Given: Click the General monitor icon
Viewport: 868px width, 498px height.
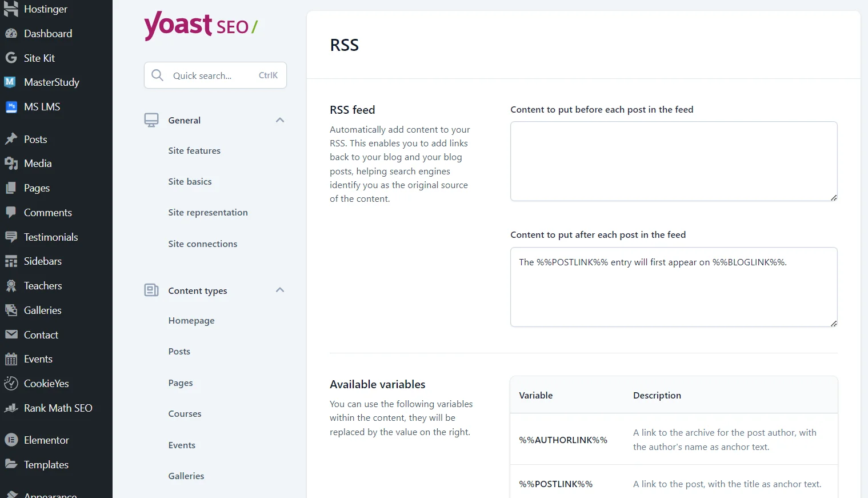Looking at the screenshot, I should tap(151, 120).
